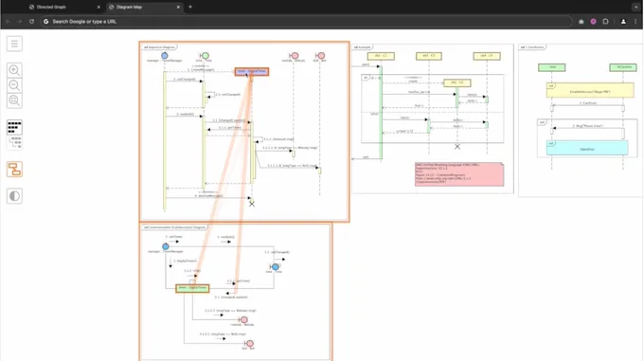Click the yellow ref interaction box
644x361 pixels.
pos(590,90)
